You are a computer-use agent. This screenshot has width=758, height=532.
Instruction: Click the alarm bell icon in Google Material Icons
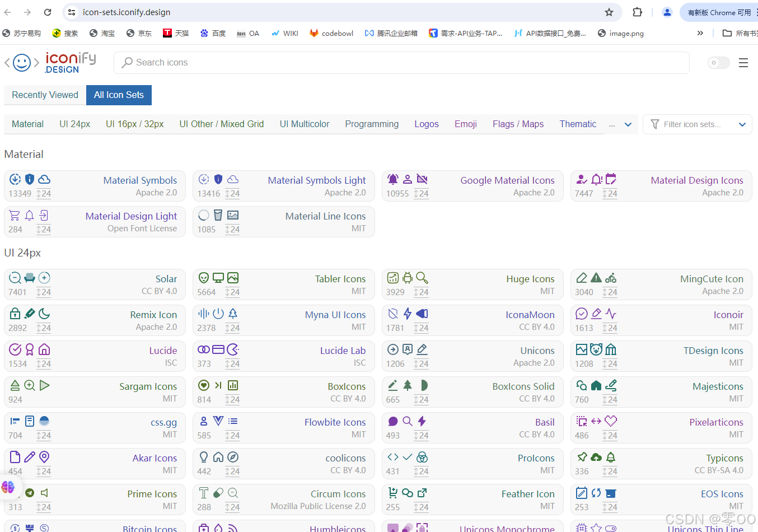(393, 179)
